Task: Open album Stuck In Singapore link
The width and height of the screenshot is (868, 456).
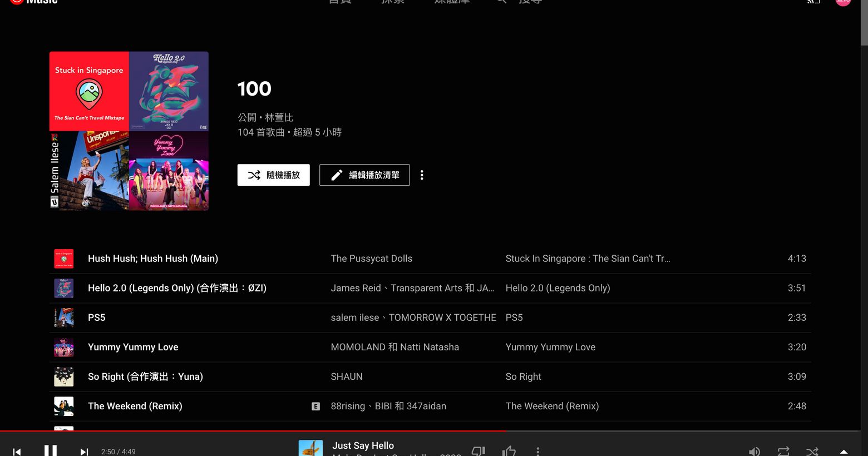Action: 588,259
